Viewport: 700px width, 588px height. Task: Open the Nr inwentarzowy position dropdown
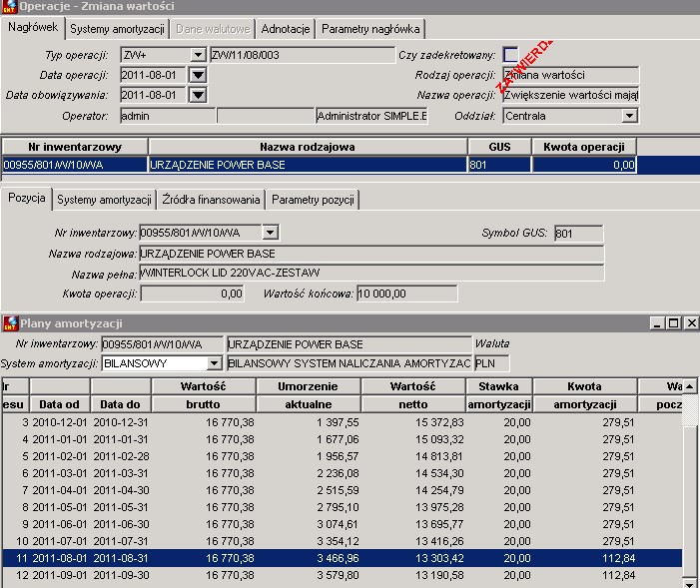(x=270, y=233)
